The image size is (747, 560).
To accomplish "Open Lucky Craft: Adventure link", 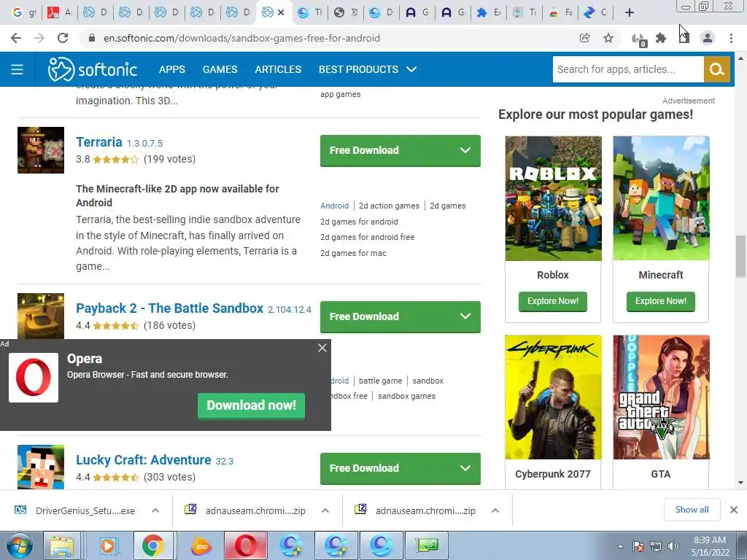I will point(144,460).
